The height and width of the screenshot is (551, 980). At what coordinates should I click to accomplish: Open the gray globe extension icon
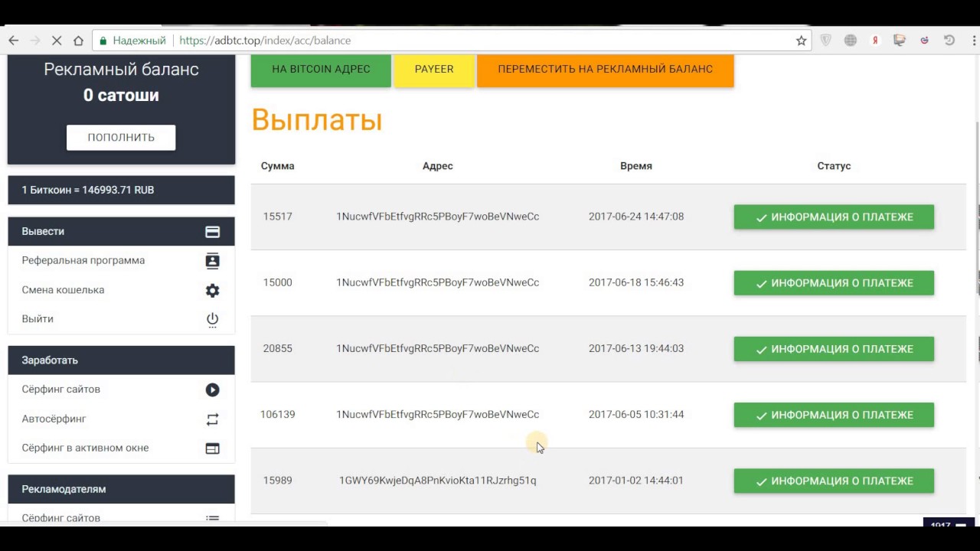click(x=850, y=41)
